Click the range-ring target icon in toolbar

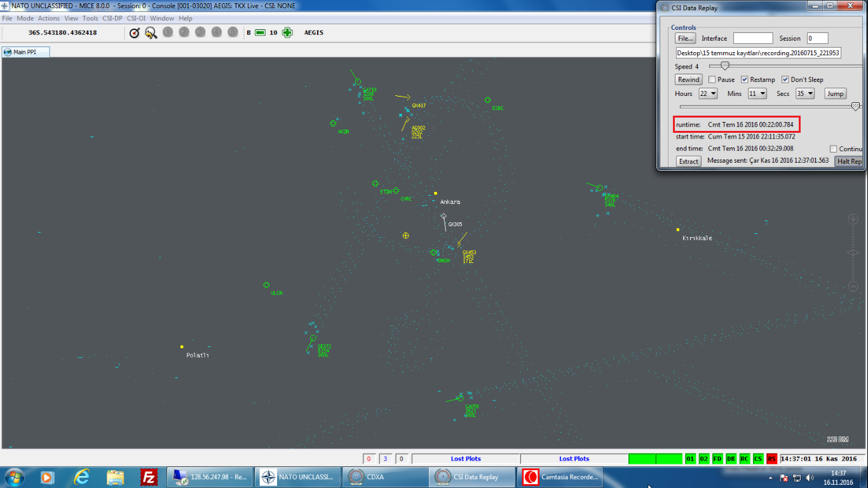(134, 32)
